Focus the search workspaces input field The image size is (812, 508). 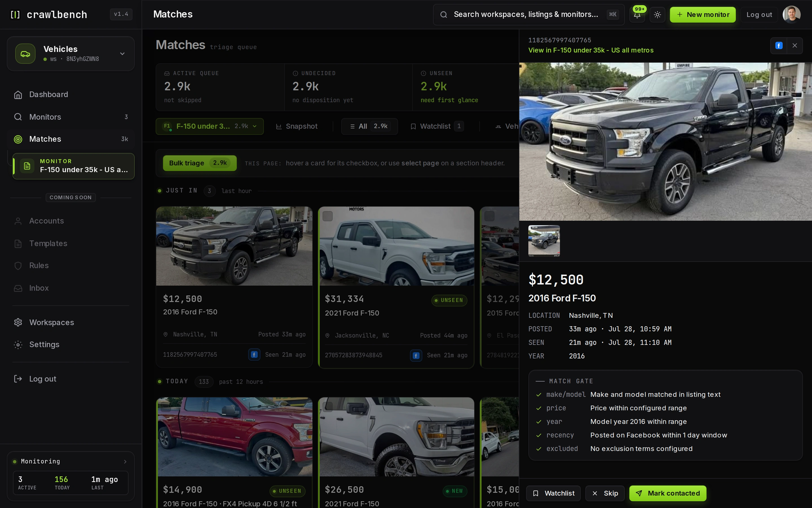tap(528, 14)
